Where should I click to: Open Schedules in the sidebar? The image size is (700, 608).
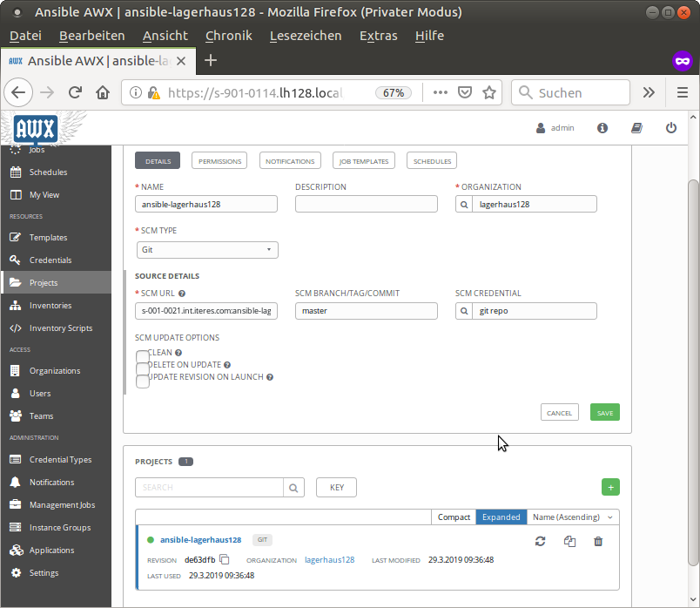pyautogui.click(x=48, y=172)
